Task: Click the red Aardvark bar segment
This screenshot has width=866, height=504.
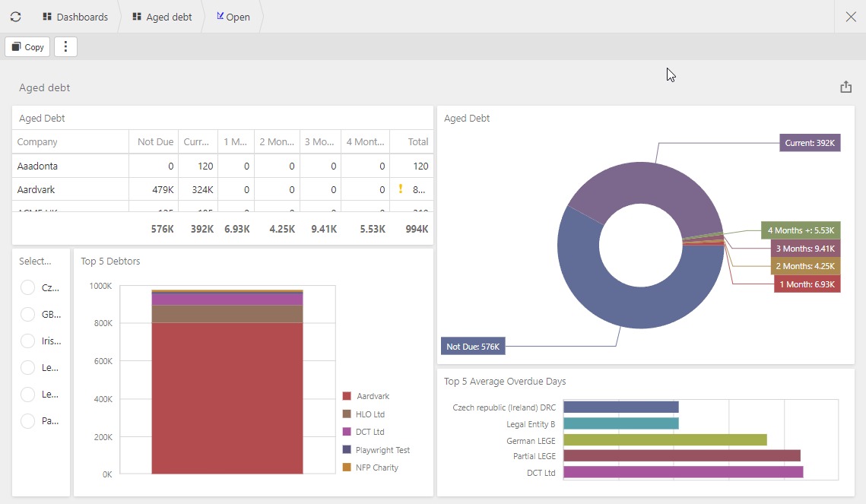Action: point(227,398)
